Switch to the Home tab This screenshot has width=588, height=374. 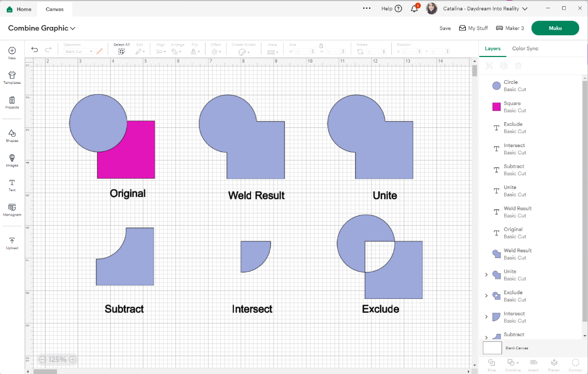[19, 9]
